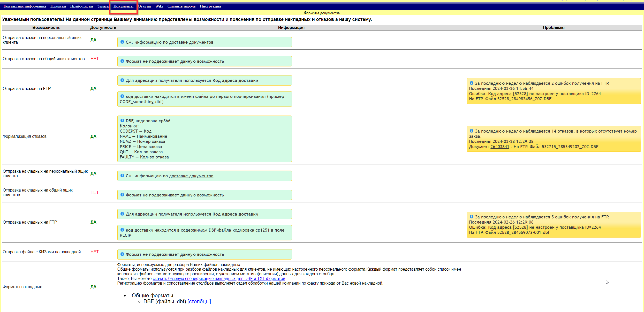Click info icon beside 'Для адресации' in отказов FTP row
Viewport: 644px width, 312px height.
[122, 80]
